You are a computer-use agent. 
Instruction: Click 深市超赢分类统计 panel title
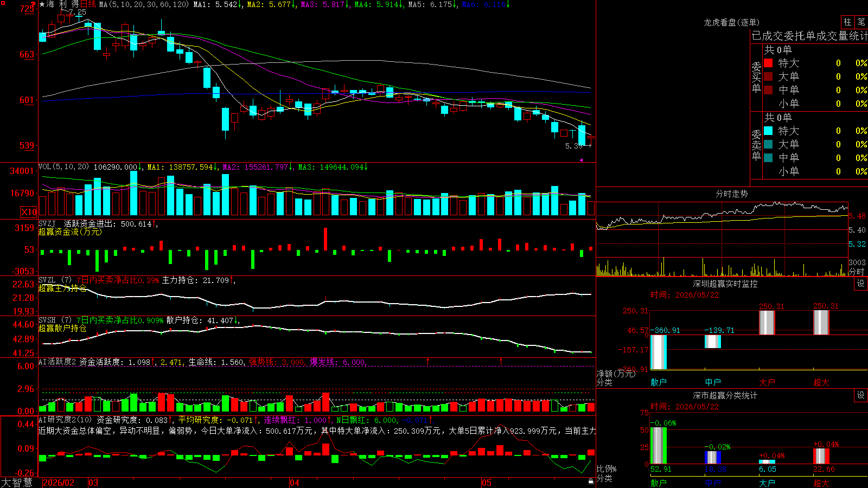click(725, 395)
